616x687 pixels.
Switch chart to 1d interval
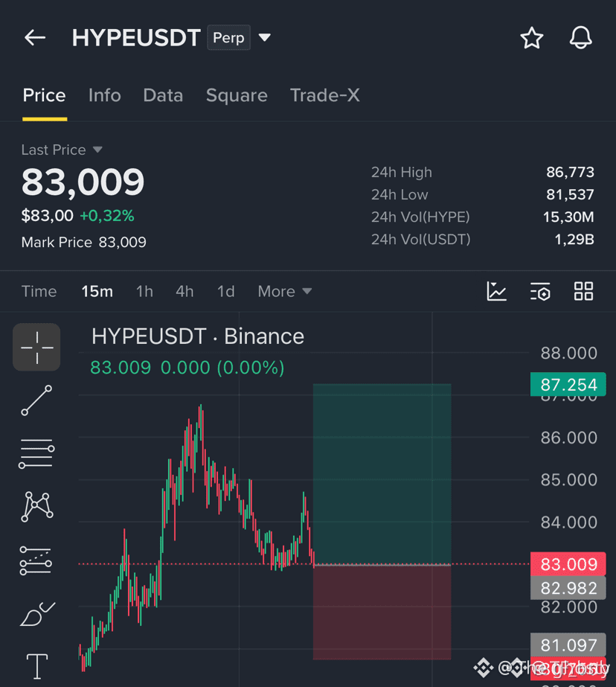[226, 291]
